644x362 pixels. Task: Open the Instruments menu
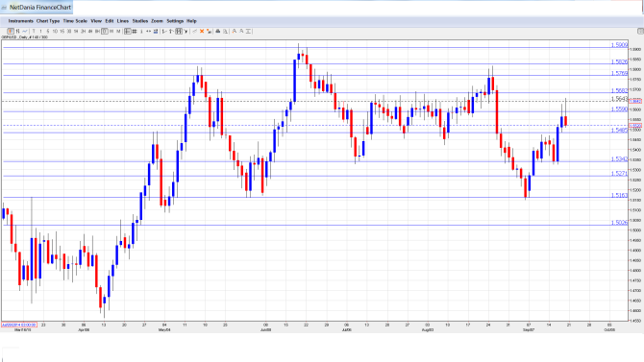20,21
